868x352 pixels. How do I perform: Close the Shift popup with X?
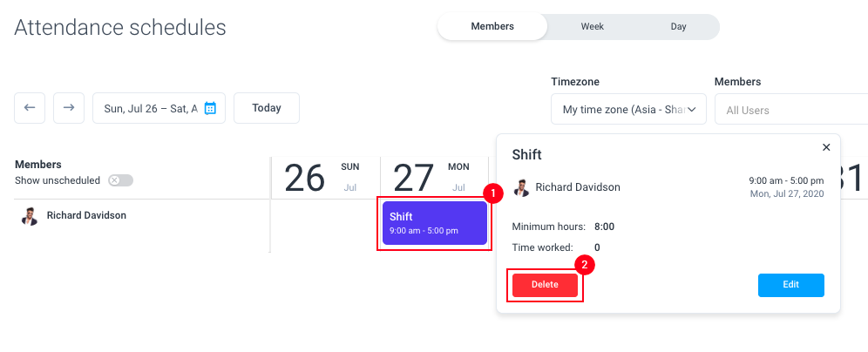point(826,147)
